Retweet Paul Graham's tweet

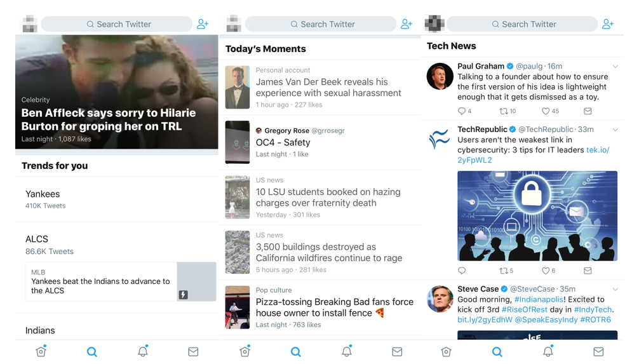click(504, 111)
